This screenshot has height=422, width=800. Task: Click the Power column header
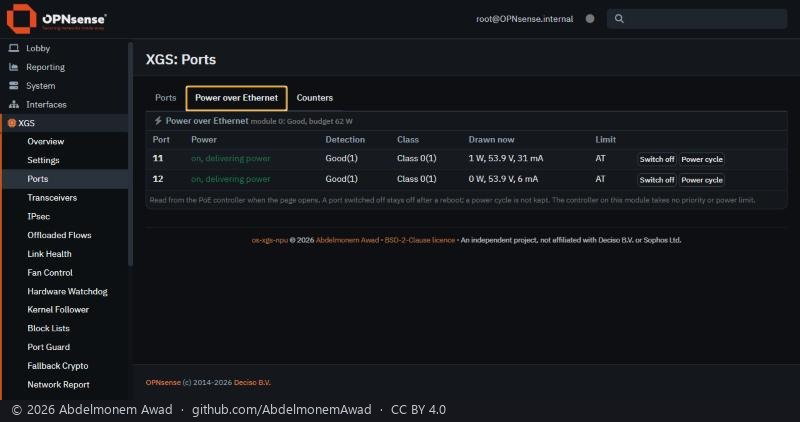(204, 139)
